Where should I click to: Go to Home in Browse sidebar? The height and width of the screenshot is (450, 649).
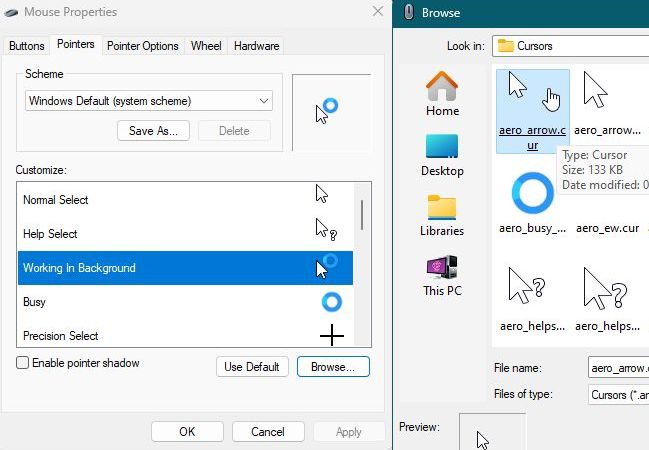click(442, 94)
